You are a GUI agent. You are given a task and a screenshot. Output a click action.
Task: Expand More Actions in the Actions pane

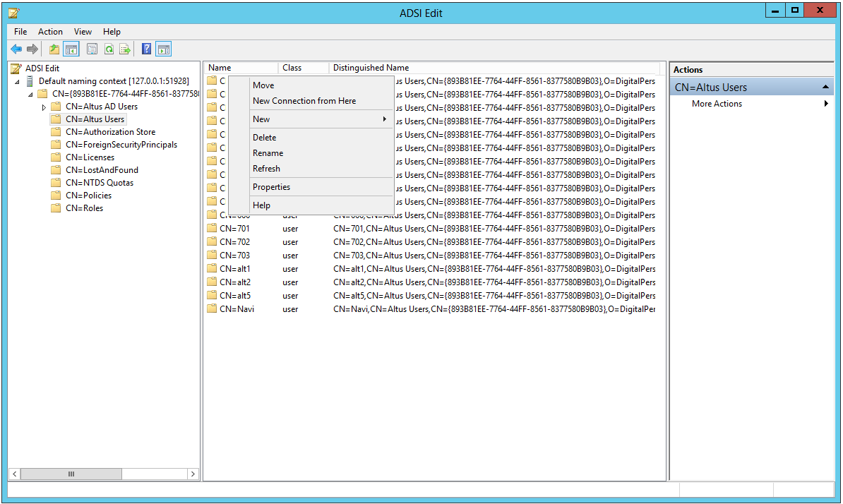click(717, 103)
